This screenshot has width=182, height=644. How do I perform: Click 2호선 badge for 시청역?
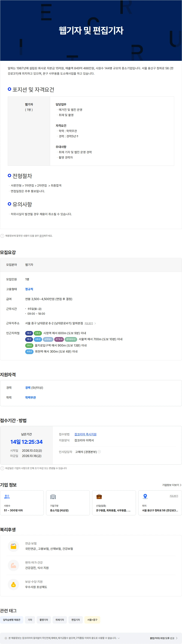click(38, 333)
